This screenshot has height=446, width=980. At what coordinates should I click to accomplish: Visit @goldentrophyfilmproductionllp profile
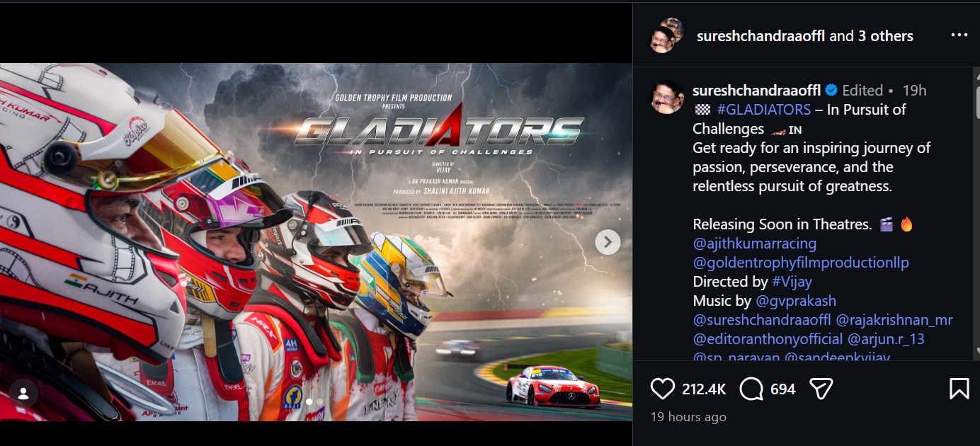coord(801,263)
